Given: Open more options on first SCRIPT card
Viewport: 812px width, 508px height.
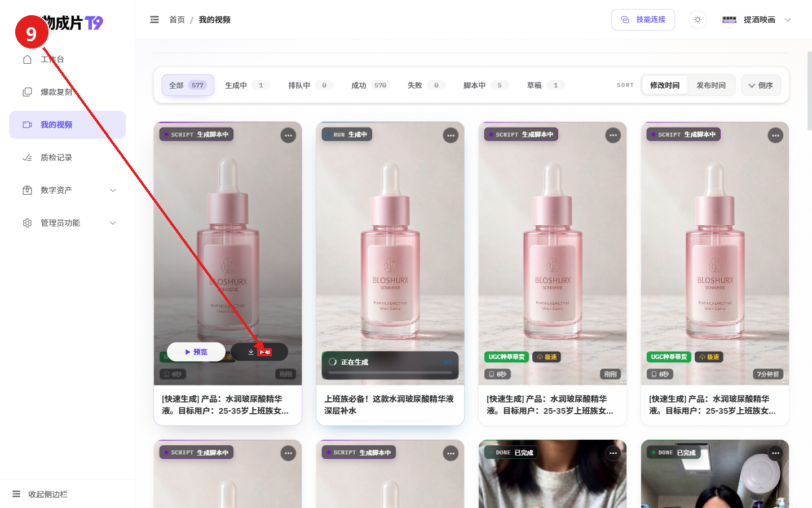Looking at the screenshot, I should coord(288,135).
